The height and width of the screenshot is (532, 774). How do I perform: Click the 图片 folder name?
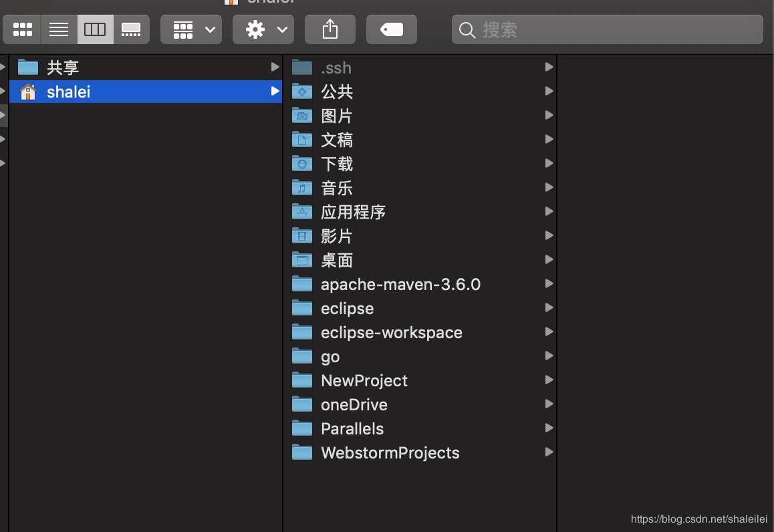point(337,116)
